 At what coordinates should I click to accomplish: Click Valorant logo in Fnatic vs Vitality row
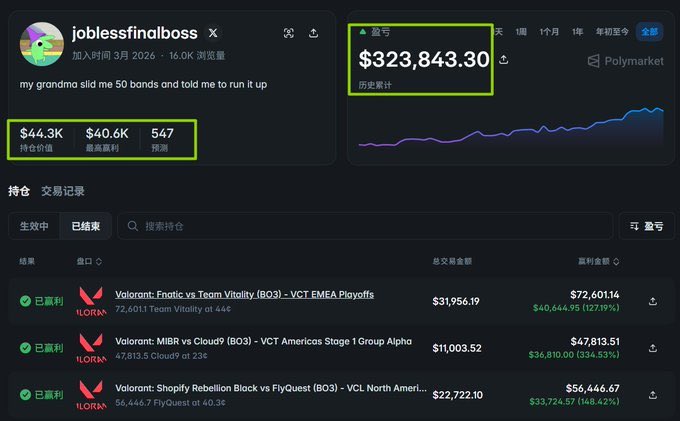91,301
